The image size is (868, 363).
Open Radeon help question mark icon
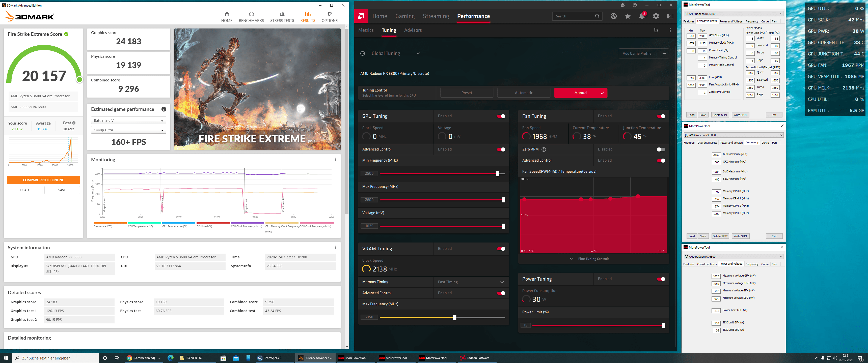click(x=635, y=5)
